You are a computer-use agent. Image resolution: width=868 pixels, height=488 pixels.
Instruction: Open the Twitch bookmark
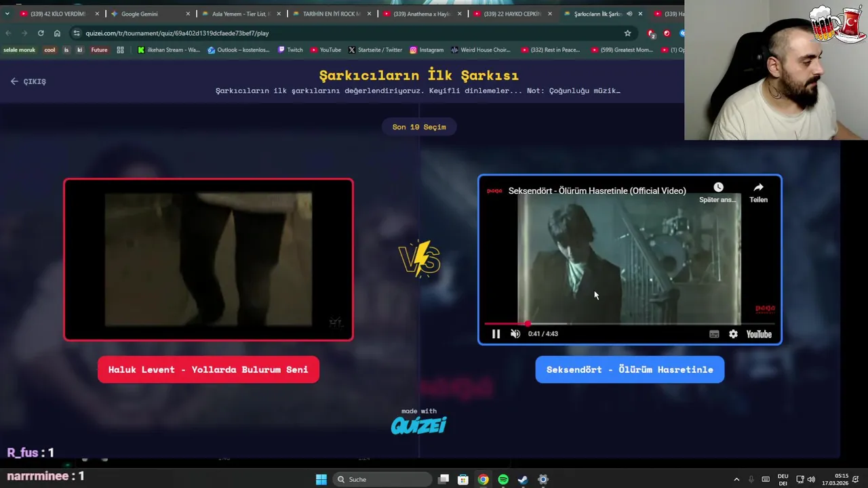click(x=290, y=49)
